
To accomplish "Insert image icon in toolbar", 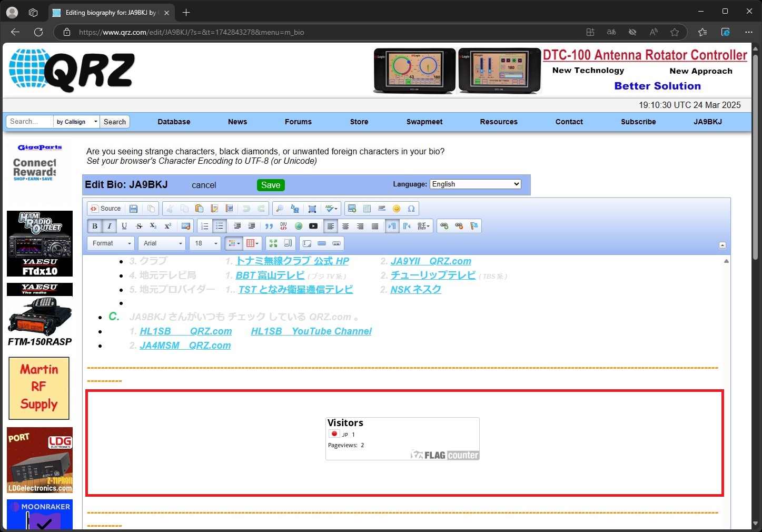I will click(352, 209).
